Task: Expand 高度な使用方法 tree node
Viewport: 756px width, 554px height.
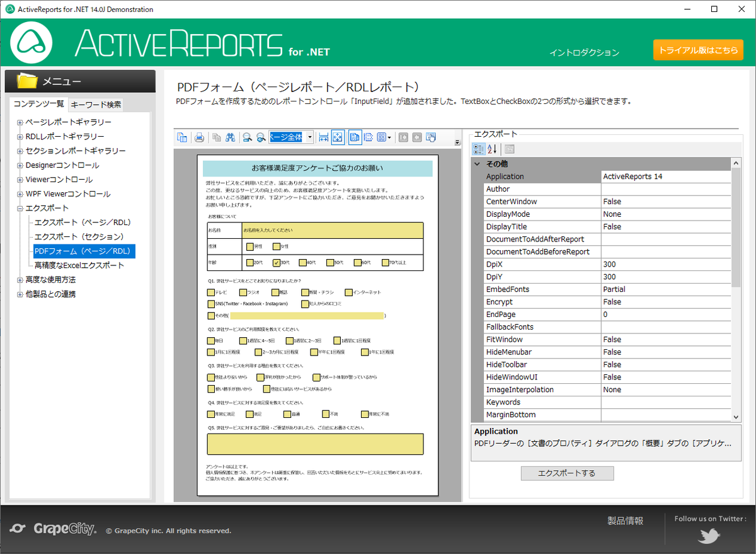Action: point(20,280)
